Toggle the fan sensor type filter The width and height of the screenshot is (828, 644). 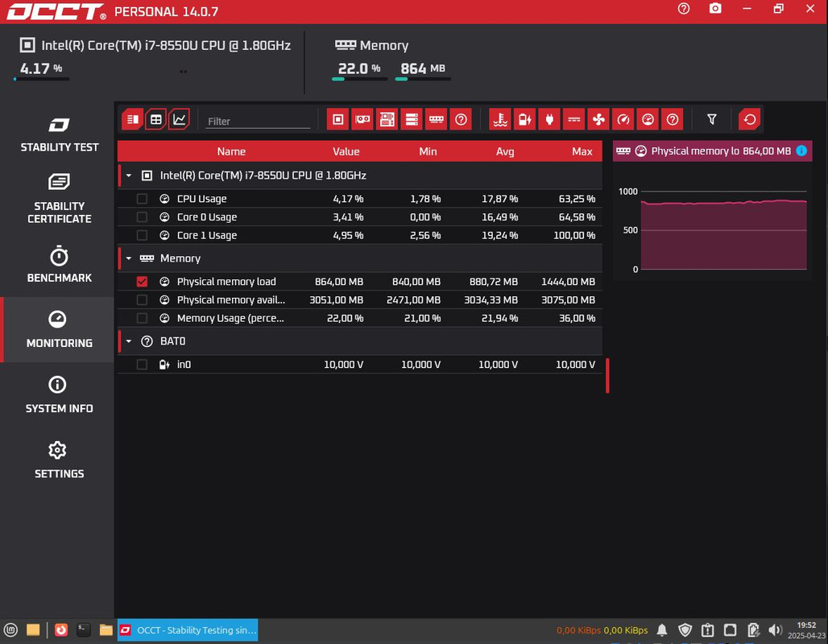click(x=598, y=119)
